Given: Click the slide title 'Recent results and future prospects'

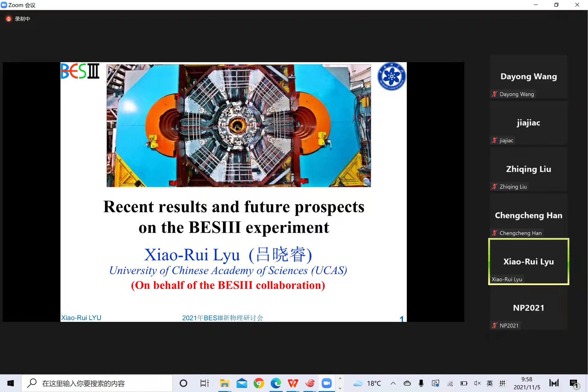Looking at the screenshot, I should click(234, 207).
